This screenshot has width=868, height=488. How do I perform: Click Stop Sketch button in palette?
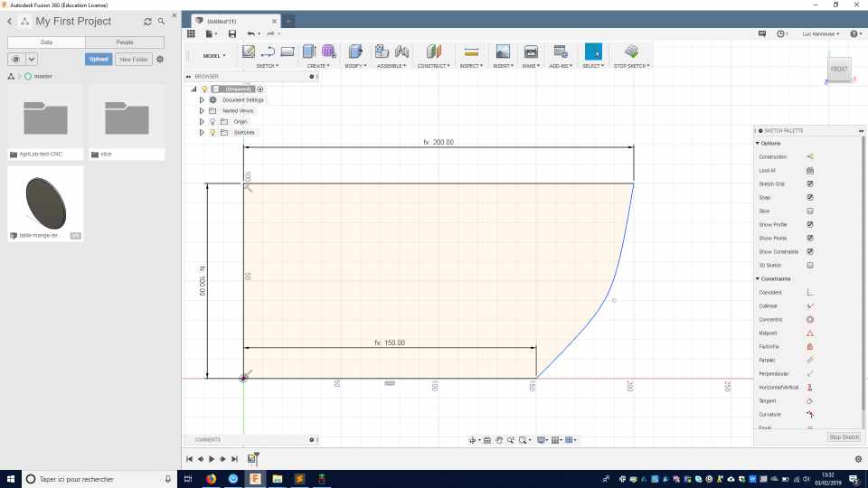tap(844, 437)
